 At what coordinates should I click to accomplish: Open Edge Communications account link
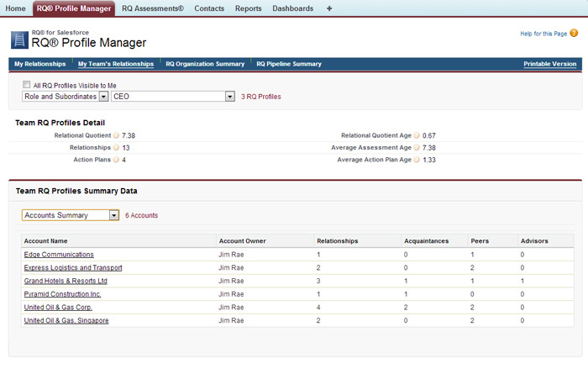[x=59, y=255]
